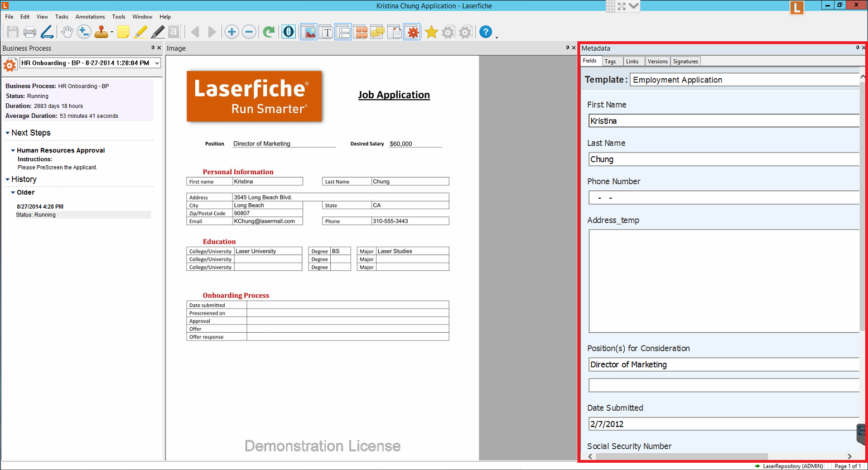868x470 pixels.
Task: Click the first gray gear play icon
Action: pyautogui.click(x=449, y=32)
